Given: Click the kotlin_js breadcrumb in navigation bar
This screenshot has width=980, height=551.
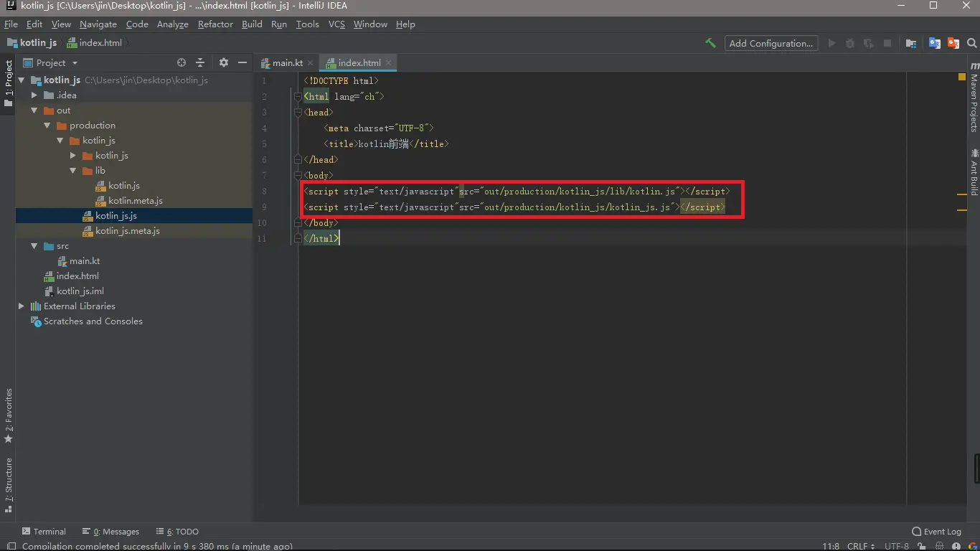Looking at the screenshot, I should [32, 43].
